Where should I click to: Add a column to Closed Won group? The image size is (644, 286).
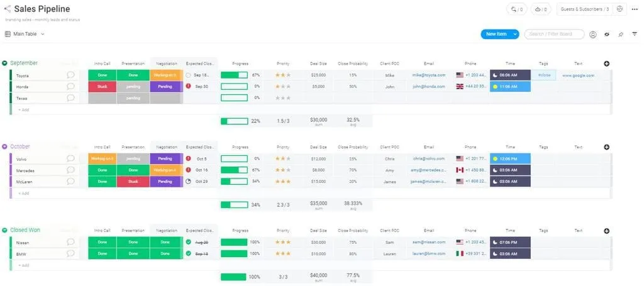pyautogui.click(x=607, y=231)
